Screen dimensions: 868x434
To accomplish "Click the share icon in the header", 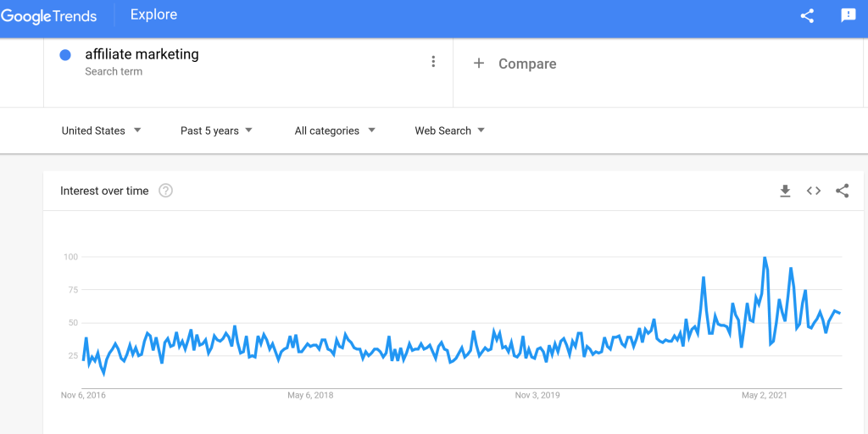I will click(x=807, y=16).
